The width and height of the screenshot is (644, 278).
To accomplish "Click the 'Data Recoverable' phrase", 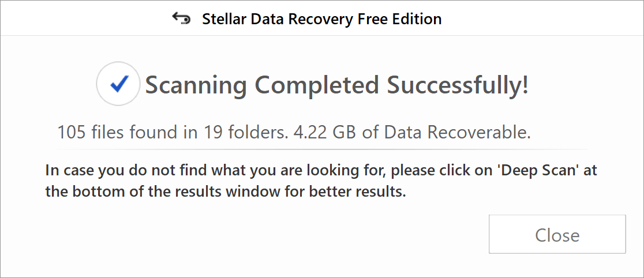I will tap(456, 133).
